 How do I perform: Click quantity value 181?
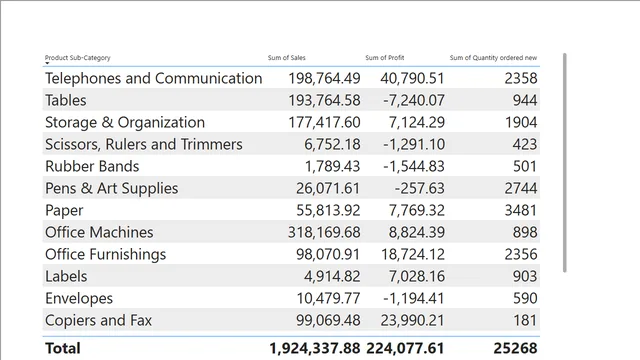525,320
